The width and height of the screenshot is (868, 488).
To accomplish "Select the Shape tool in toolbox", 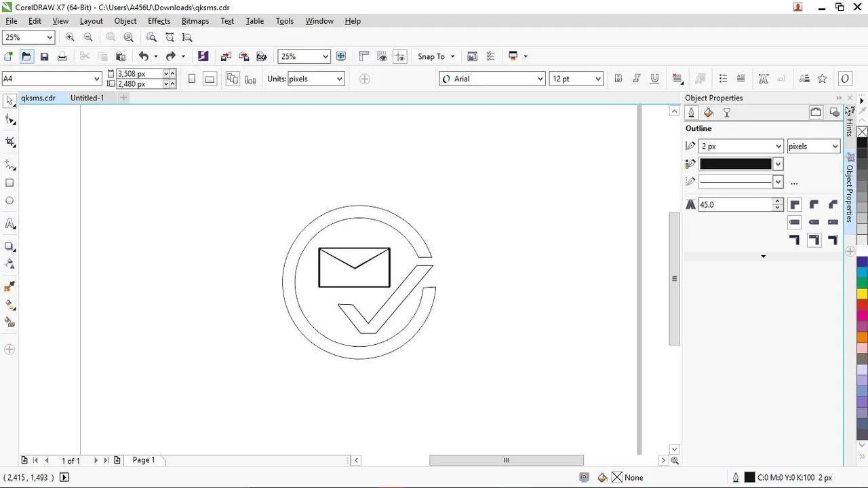I will pos(9,119).
